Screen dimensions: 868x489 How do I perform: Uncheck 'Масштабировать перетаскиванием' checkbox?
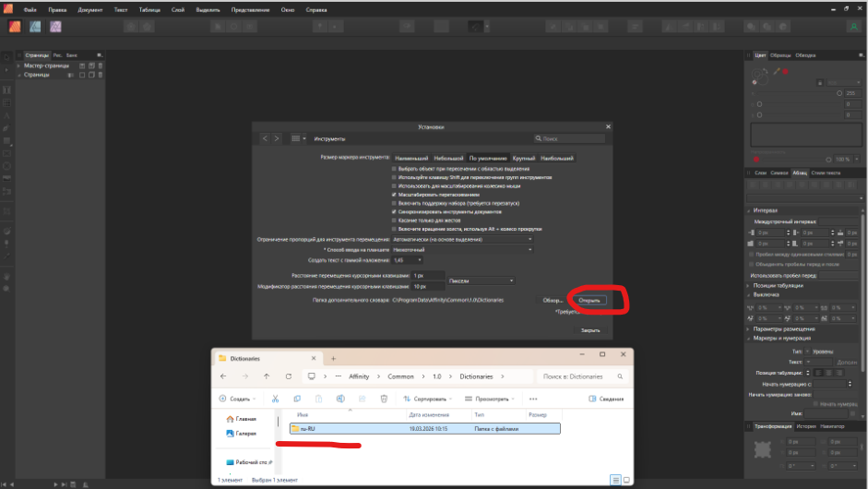click(x=394, y=195)
